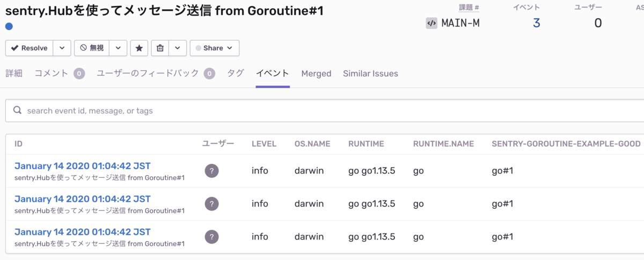Click the 課題 # label
The width and height of the screenshot is (644, 260).
469,8
